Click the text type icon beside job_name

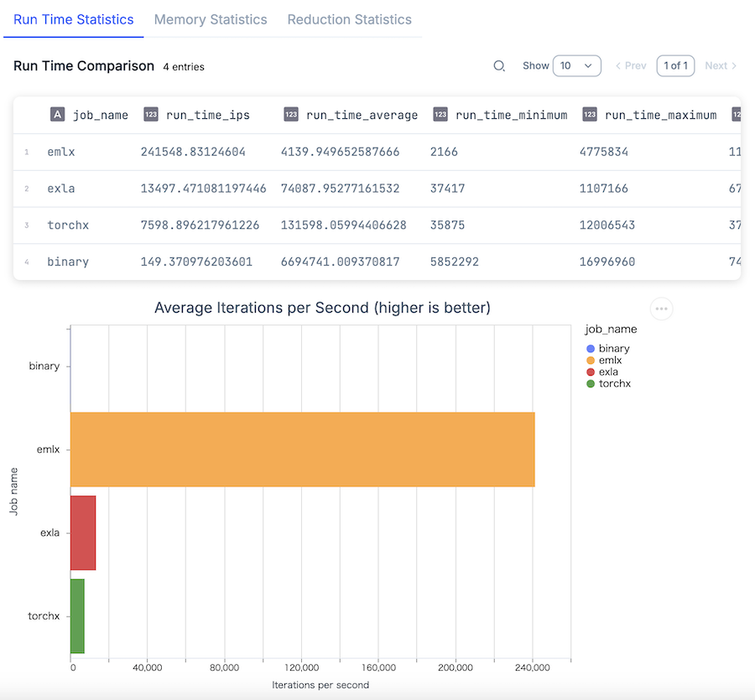point(57,115)
